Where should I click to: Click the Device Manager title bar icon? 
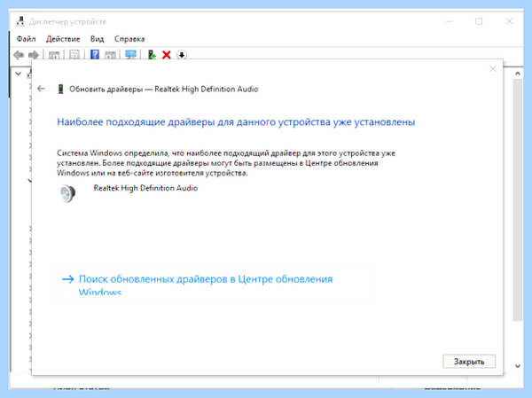click(x=20, y=21)
